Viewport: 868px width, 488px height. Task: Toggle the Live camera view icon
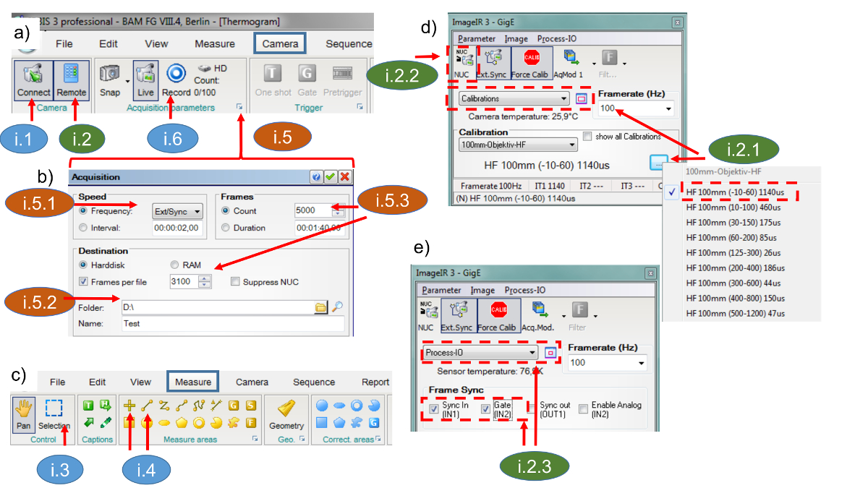click(146, 74)
